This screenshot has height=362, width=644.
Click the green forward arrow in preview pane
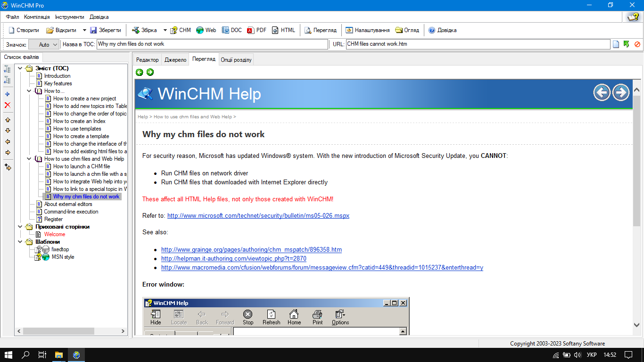tap(150, 72)
